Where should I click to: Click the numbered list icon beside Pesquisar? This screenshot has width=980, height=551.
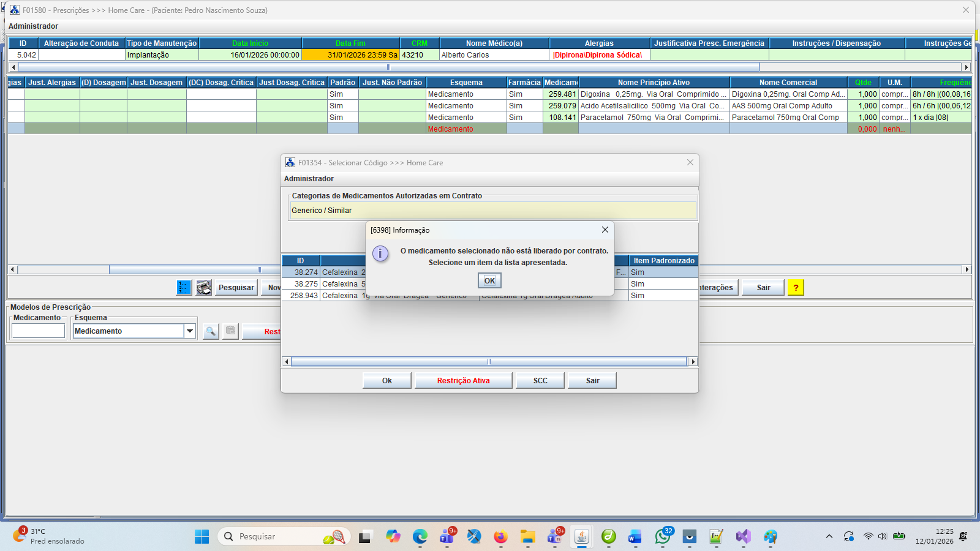[x=184, y=288]
